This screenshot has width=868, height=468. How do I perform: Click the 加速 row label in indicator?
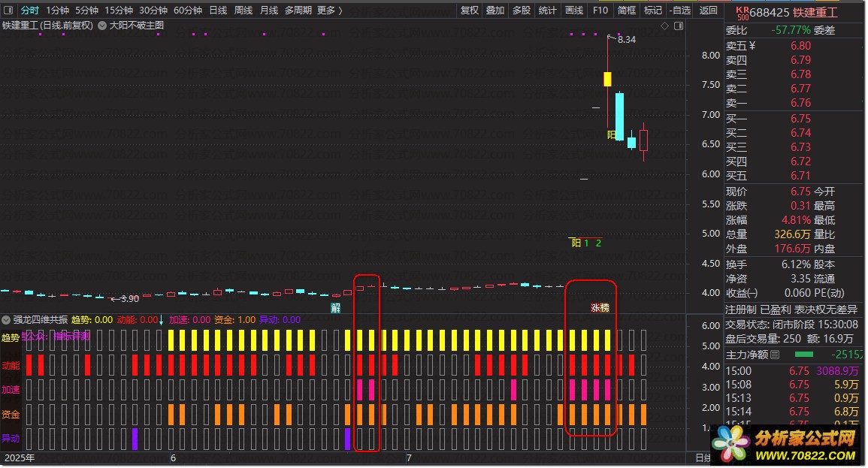tap(11, 390)
